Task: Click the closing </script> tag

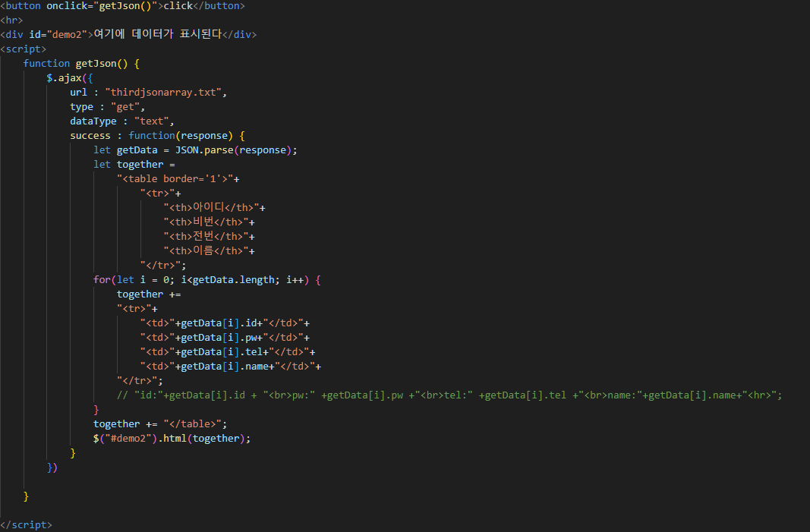Action: (x=27, y=524)
